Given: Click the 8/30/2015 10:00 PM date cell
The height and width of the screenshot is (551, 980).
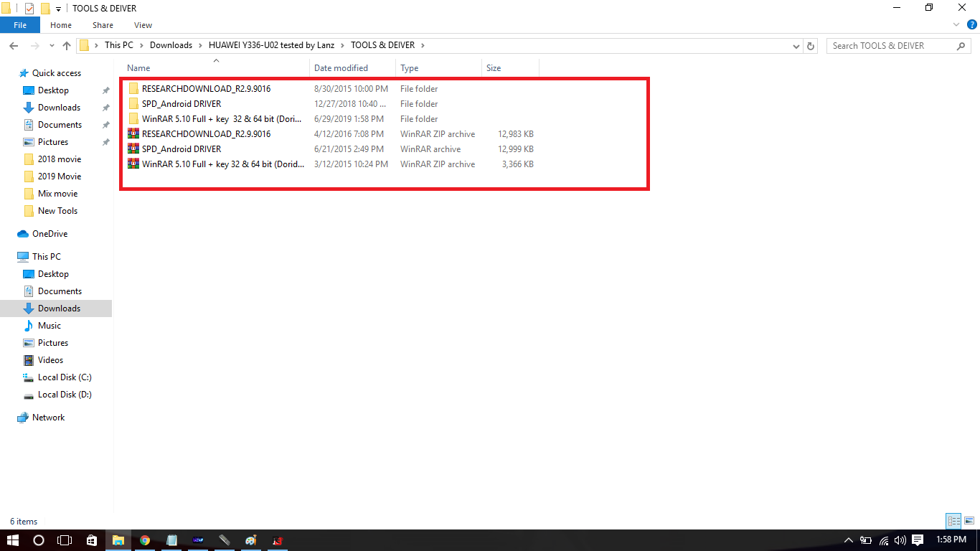Looking at the screenshot, I should pos(351,89).
